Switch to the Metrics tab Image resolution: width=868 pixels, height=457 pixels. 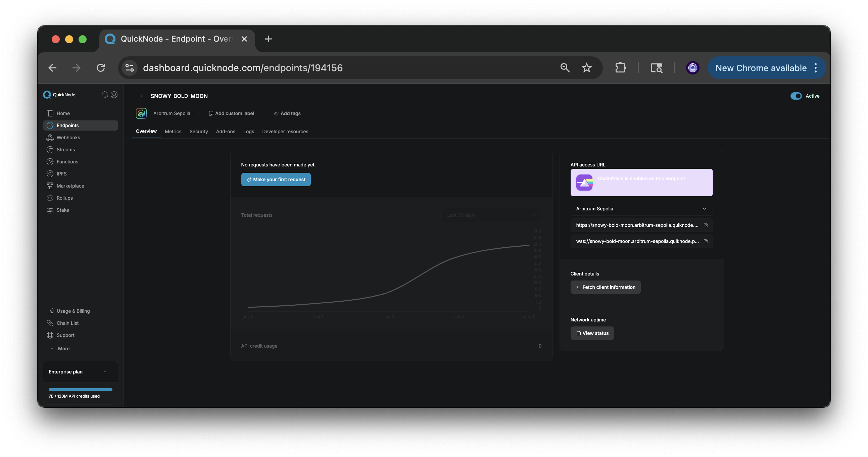[x=173, y=131]
